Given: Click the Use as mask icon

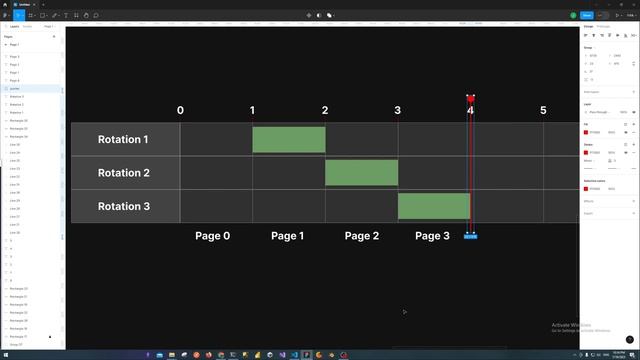Looking at the screenshot, I should coord(319,16).
